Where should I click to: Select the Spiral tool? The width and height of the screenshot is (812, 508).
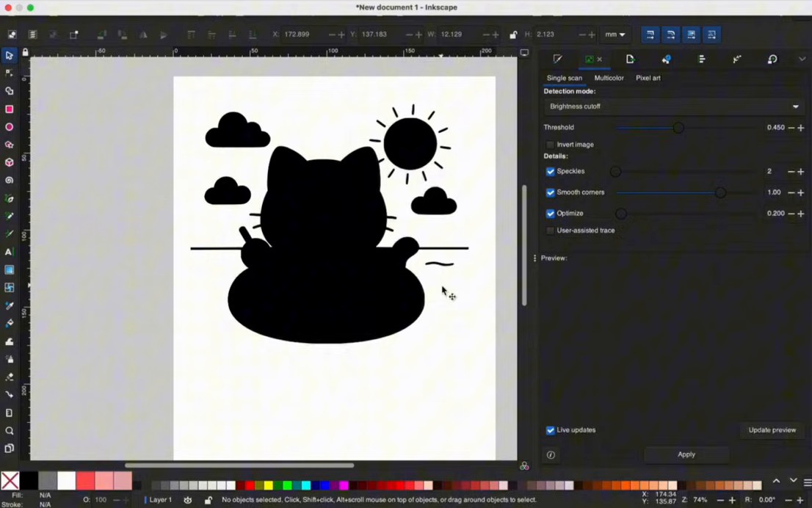(9, 181)
